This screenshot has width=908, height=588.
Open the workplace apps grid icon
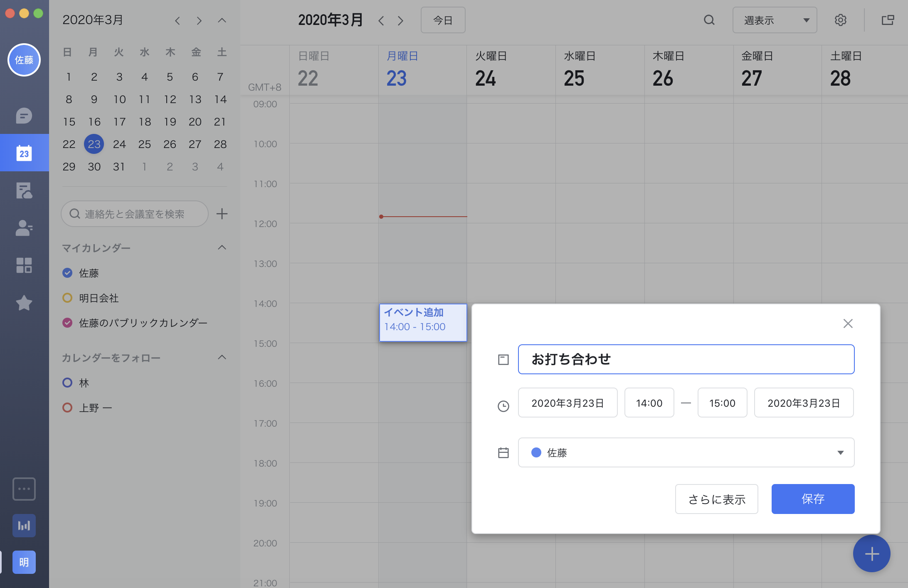tap(24, 265)
